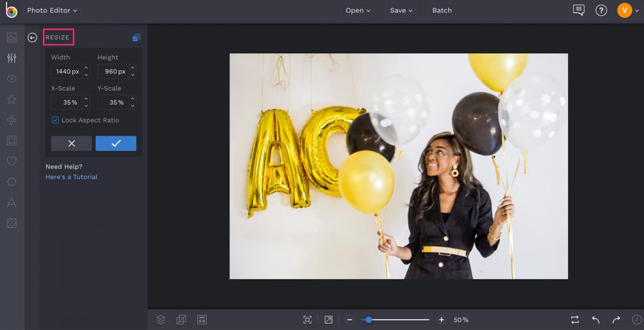Decrease Width with the down arrow
Viewport: 644px width, 330px height.
tap(86, 74)
